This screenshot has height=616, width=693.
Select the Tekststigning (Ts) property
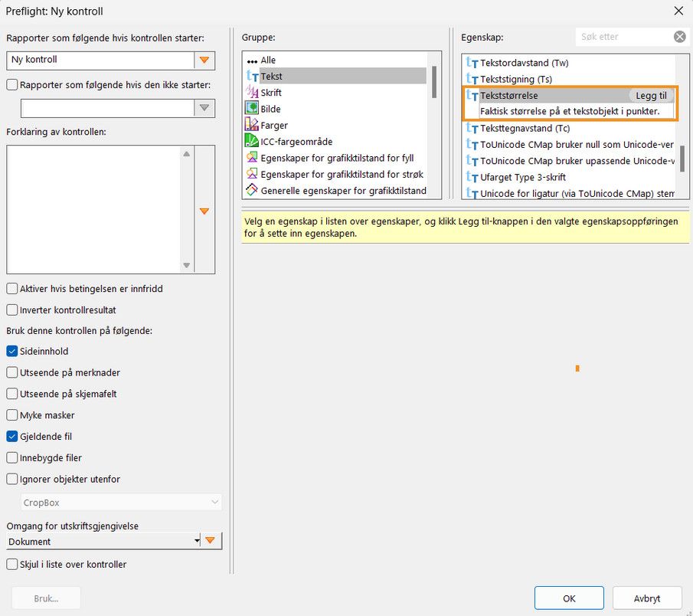516,79
